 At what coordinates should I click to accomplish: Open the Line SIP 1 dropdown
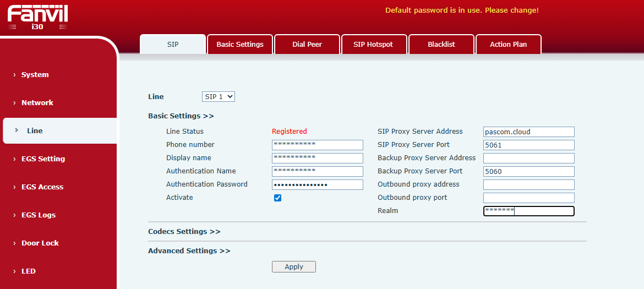[219, 97]
